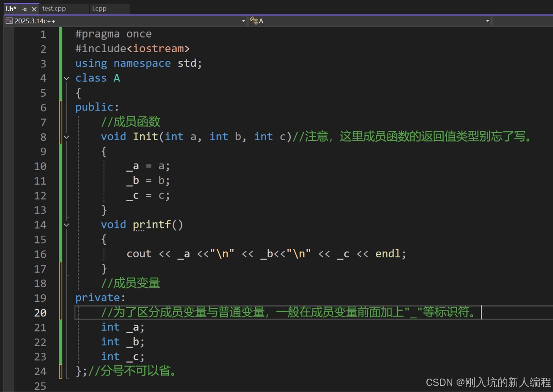Screen dimensions: 553x392
Task: Open the class A navigation dropdown arrow
Action: pos(488,21)
